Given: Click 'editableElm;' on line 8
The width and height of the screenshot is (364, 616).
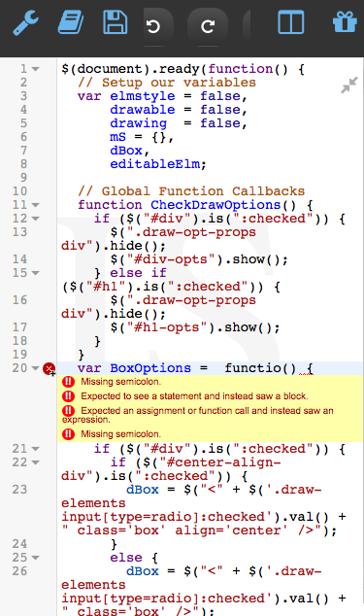Looking at the screenshot, I should click(x=158, y=164).
